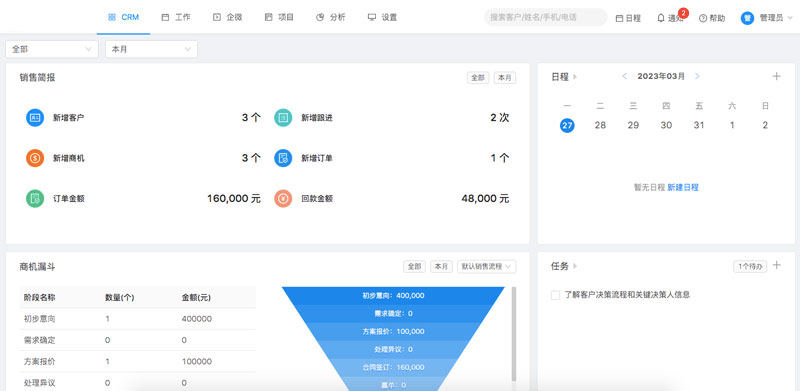Click funnel segment 方案报价: 100,000
The width and height of the screenshot is (800, 391).
393,331
